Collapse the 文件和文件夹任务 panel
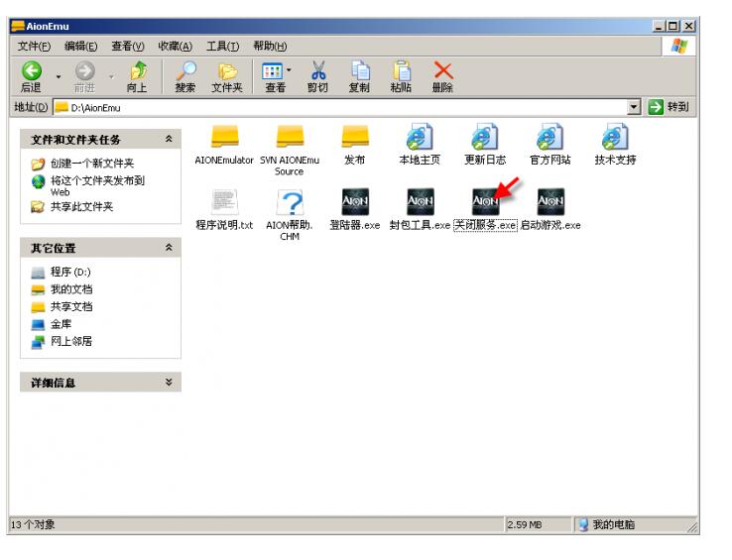This screenshot has width=732, height=560. [169, 139]
